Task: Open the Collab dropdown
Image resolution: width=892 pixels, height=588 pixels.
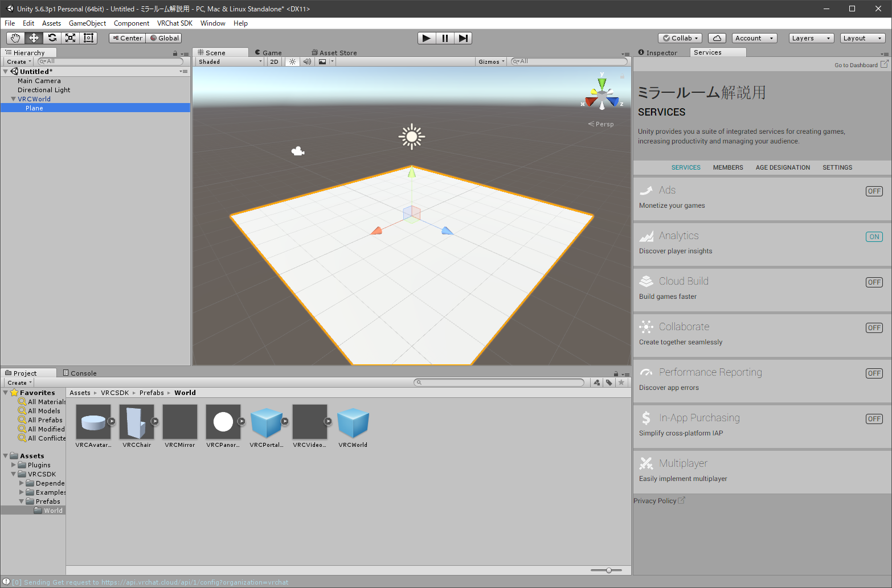Action: 680,38
